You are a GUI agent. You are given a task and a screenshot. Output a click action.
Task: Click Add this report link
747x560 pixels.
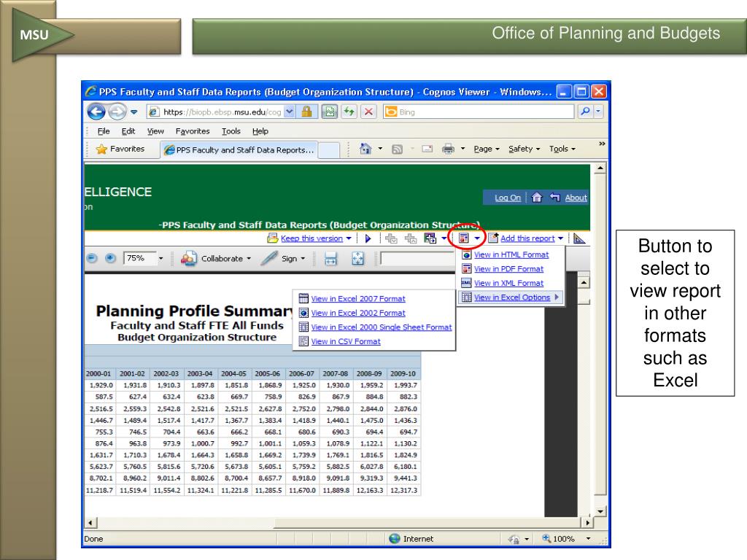pyautogui.click(x=527, y=238)
